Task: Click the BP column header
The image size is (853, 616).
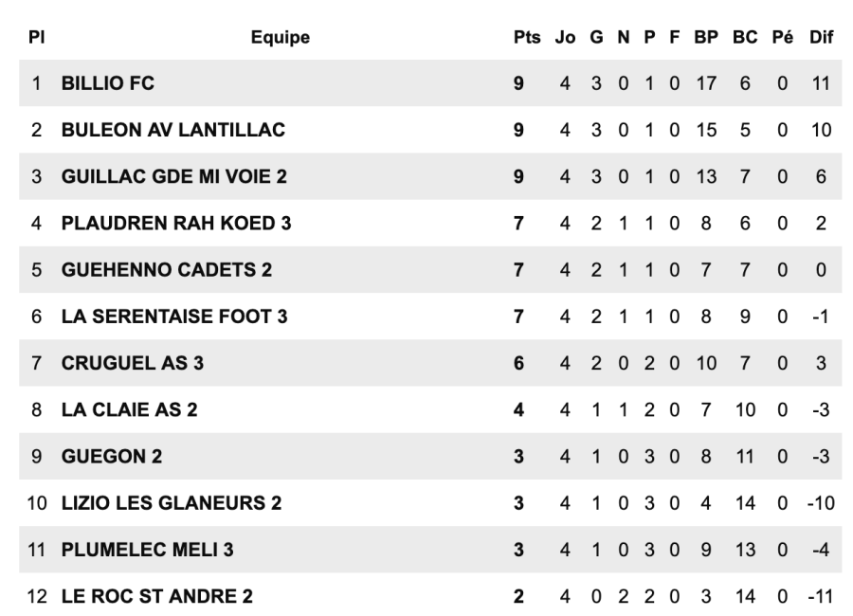Action: coord(705,38)
